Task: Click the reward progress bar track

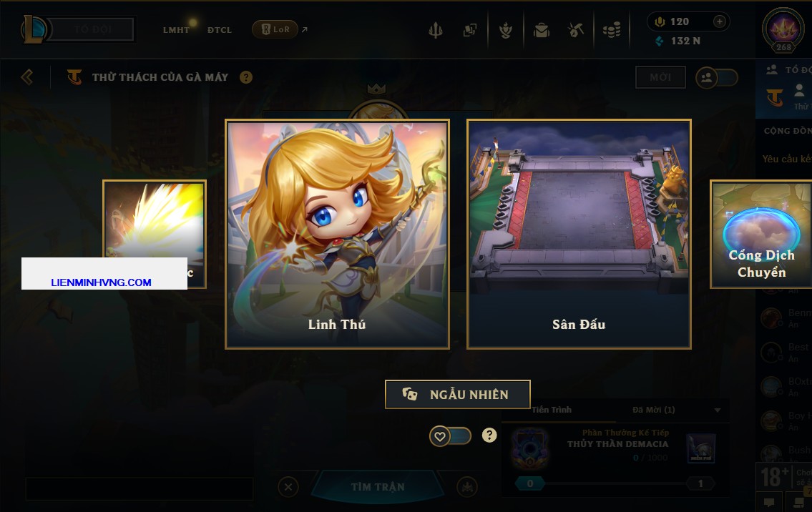Action: (x=615, y=483)
